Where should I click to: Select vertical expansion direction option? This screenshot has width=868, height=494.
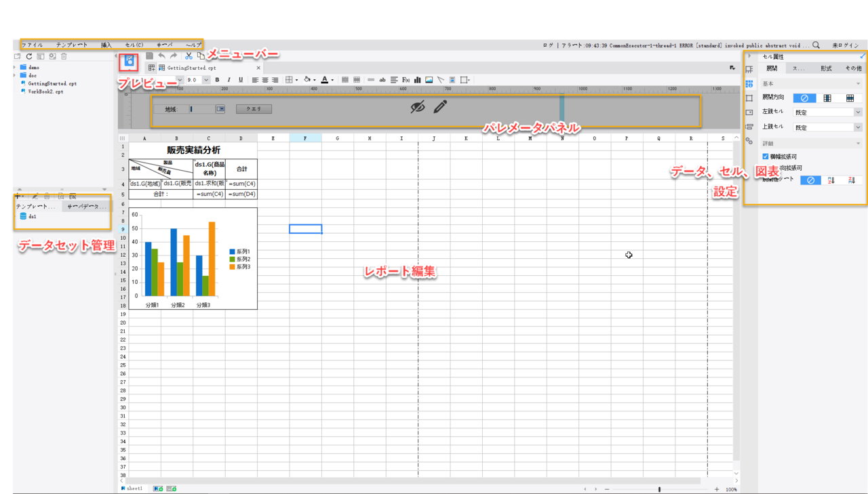[x=827, y=98]
